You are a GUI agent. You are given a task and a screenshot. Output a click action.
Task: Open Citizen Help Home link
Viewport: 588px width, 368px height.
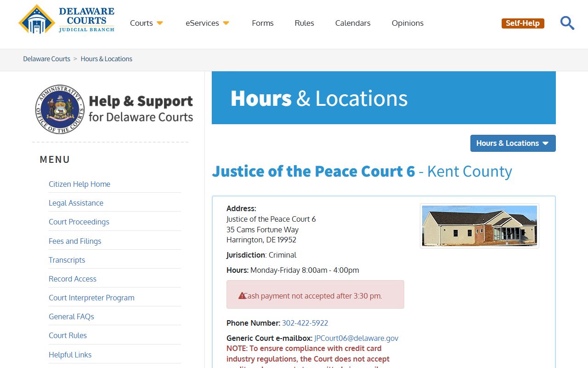pyautogui.click(x=79, y=184)
